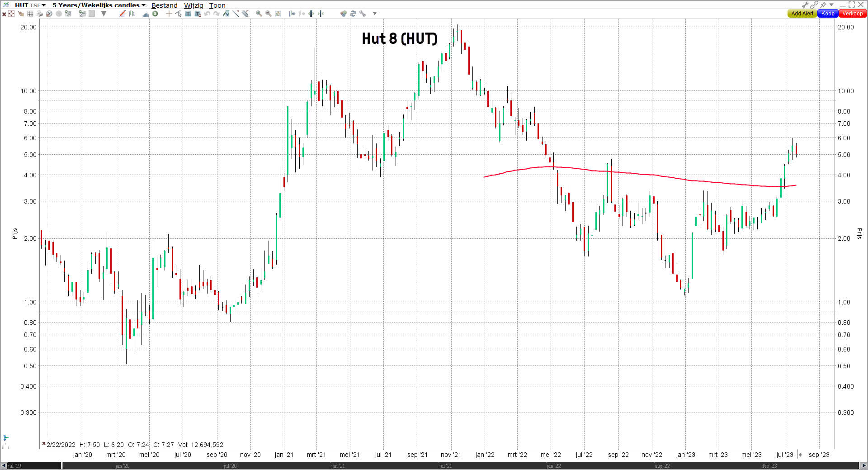The width and height of the screenshot is (868, 470).
Task: Click the small arrow icon at lower-left margin
Action: (x=5, y=438)
